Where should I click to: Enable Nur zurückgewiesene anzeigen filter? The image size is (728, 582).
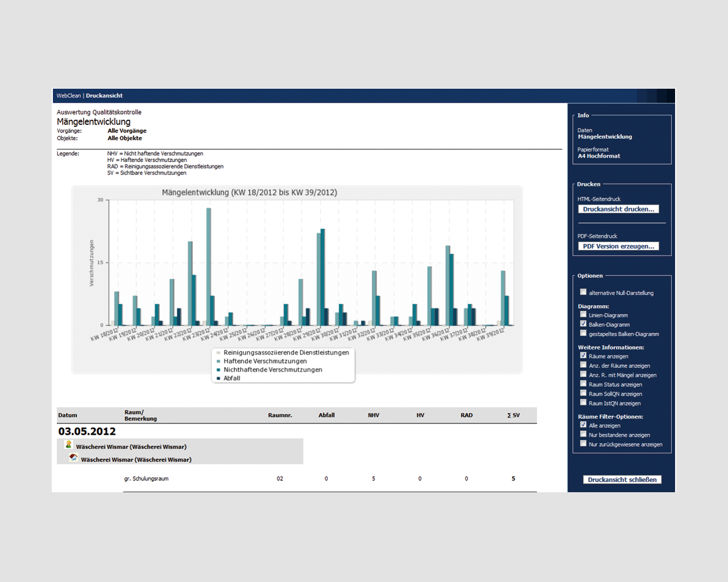(583, 444)
